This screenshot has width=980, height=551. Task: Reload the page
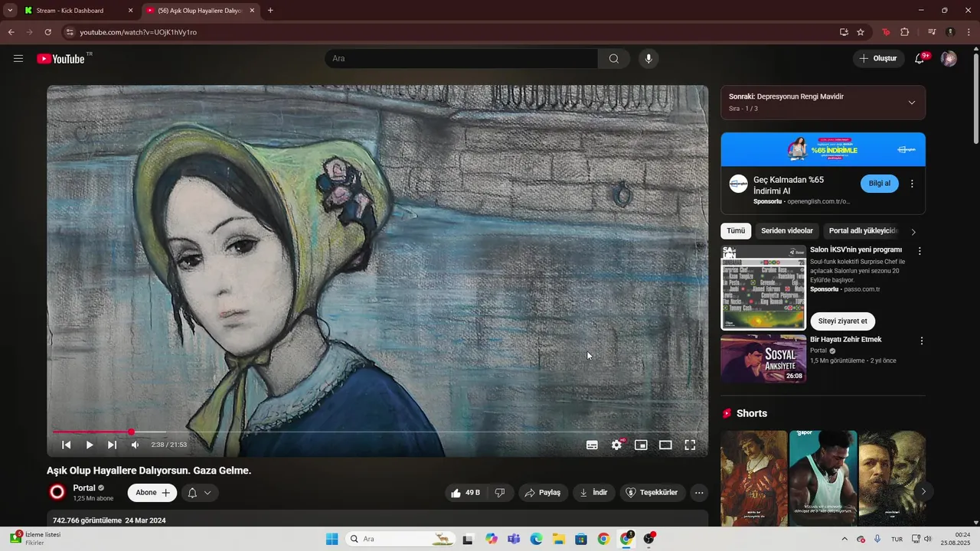(47, 32)
